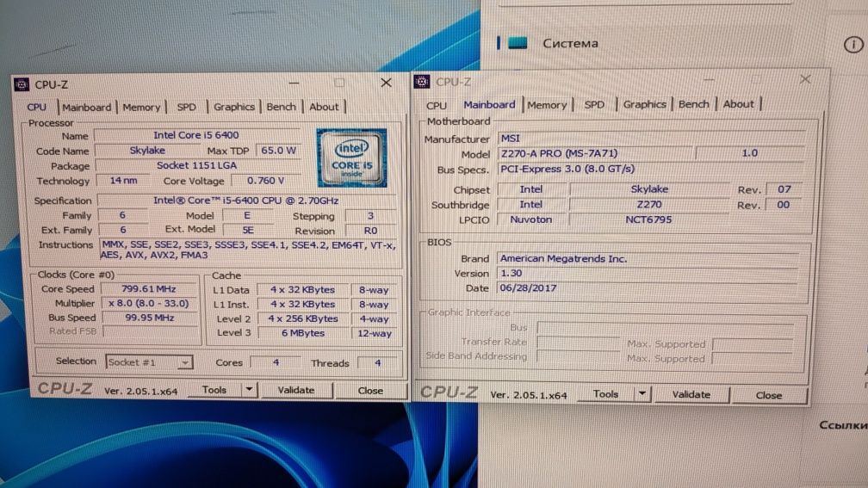This screenshot has width=868, height=488.
Task: Click the Max TDP value 65.0 W
Action: coord(278,151)
